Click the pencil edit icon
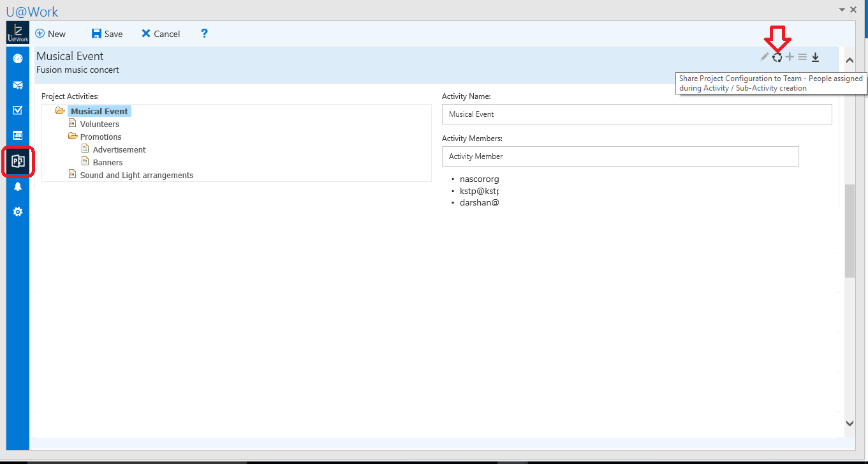Screen dimensions: 868x464 pos(764,57)
